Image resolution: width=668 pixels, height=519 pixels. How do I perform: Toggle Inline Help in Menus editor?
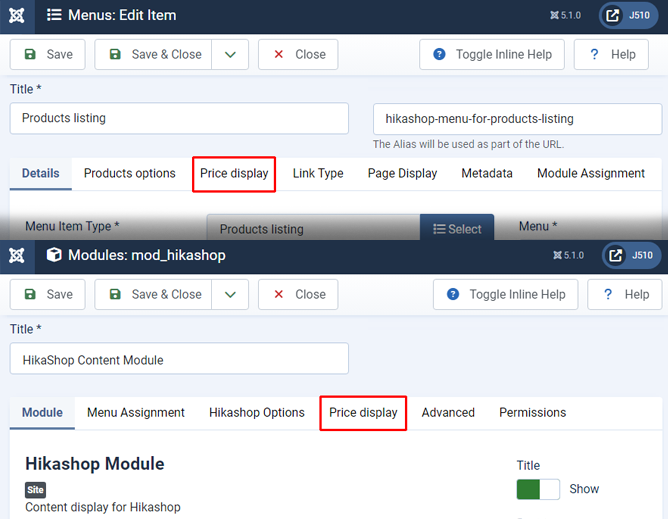[x=492, y=55]
